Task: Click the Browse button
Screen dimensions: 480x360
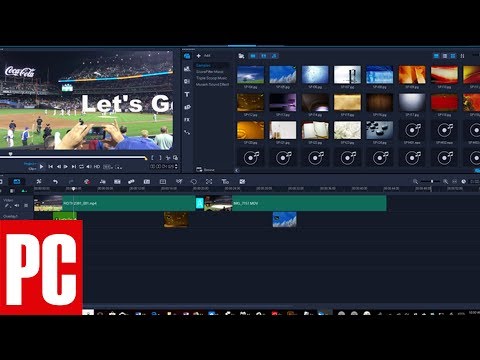Action: [x=205, y=169]
